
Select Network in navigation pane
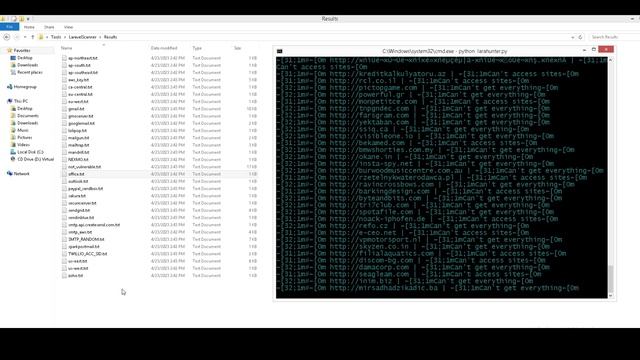pyautogui.click(x=21, y=173)
